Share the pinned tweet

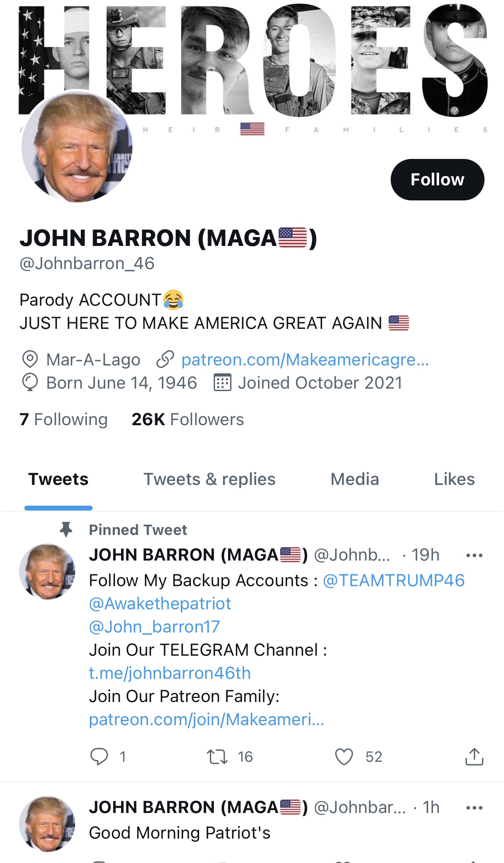click(x=474, y=756)
